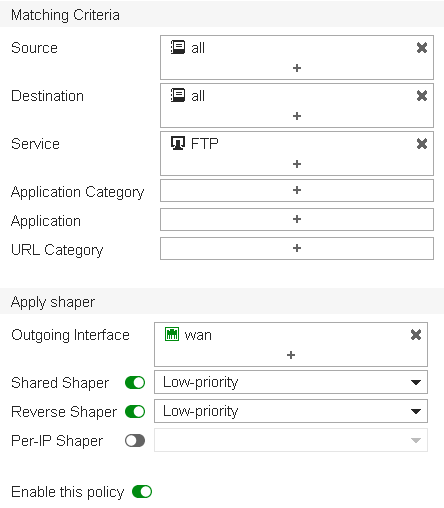
Task: Open the Shared Shaper Low-priority dropdown
Action: tap(291, 382)
